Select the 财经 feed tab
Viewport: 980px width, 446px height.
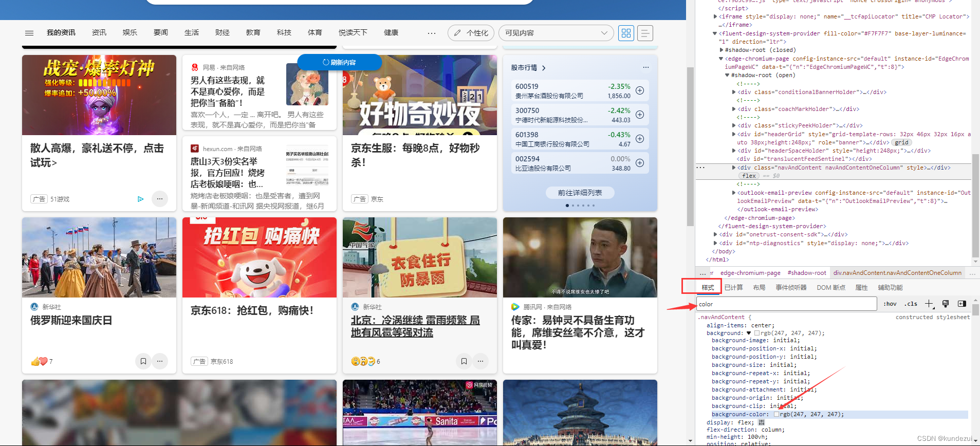point(223,32)
